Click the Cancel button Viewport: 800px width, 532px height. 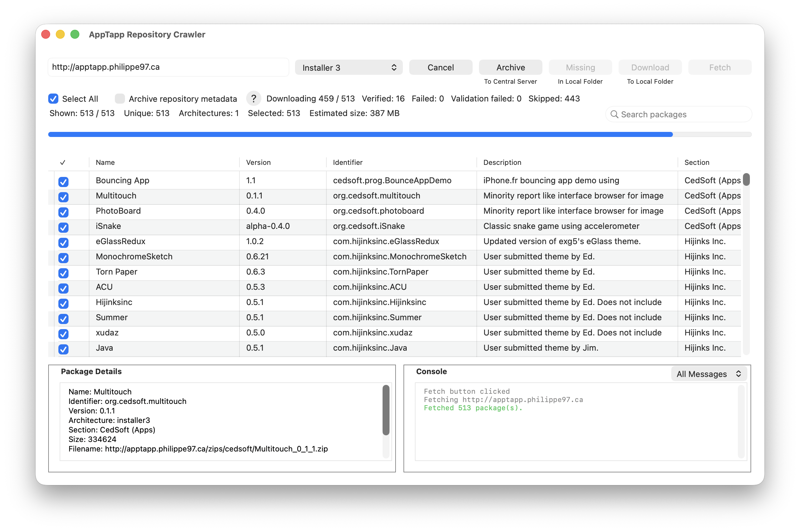click(x=441, y=68)
